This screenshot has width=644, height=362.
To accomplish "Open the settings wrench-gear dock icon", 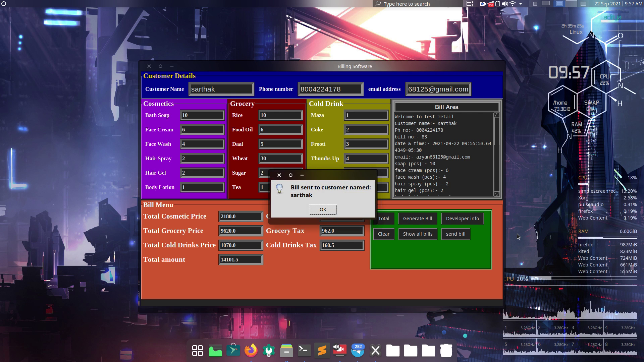I will 269,351.
